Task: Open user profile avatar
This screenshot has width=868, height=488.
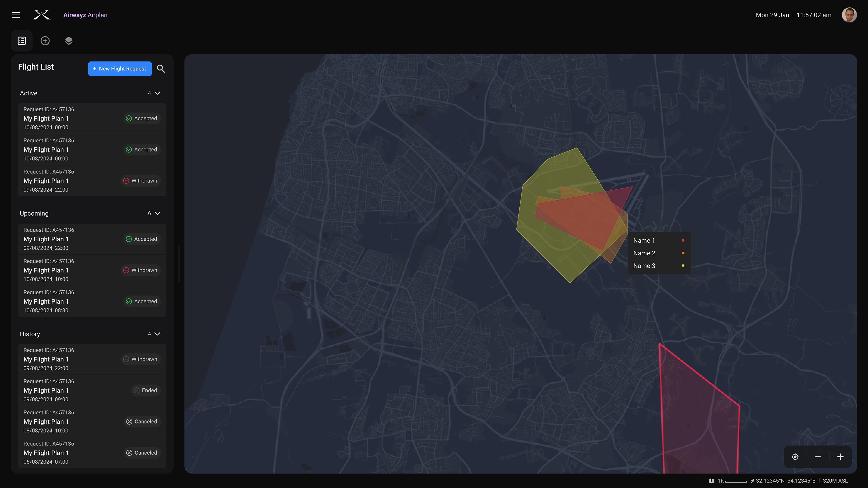Action: click(849, 15)
